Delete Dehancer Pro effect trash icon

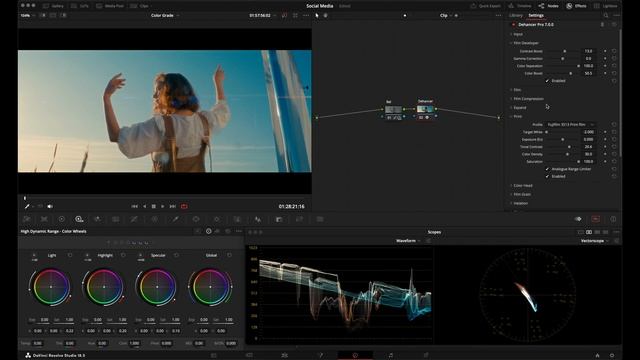point(602,24)
